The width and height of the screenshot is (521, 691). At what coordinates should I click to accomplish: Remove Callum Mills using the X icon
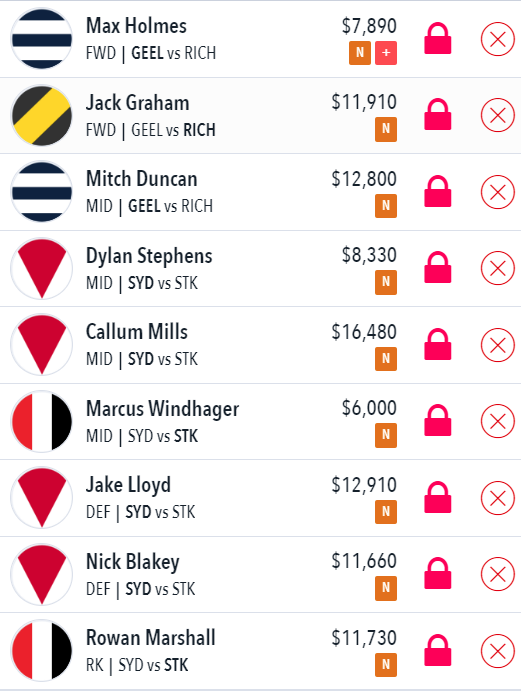pyautogui.click(x=498, y=345)
